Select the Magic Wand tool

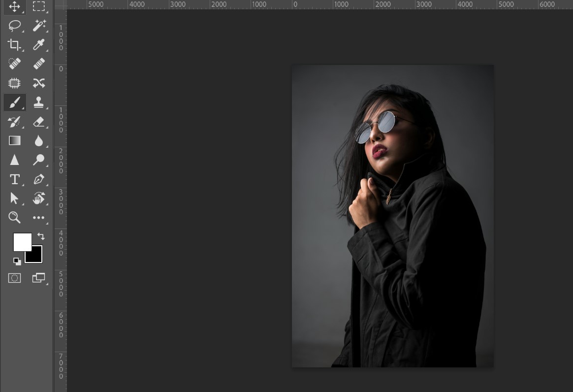pyautogui.click(x=39, y=26)
